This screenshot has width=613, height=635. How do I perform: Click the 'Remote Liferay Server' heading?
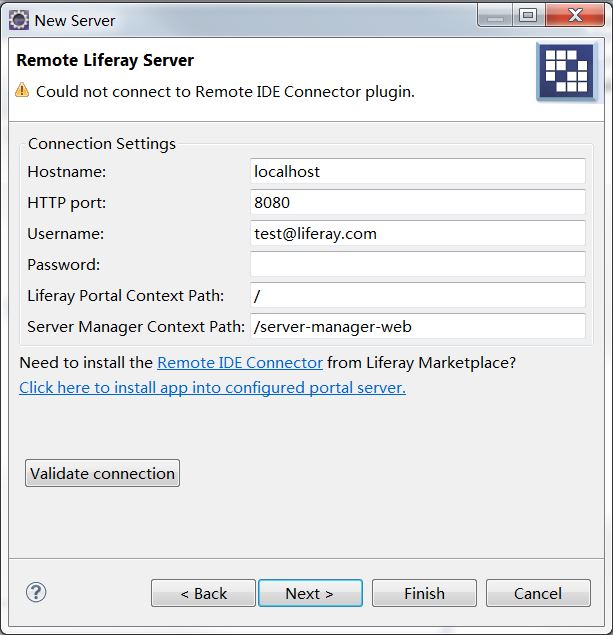[105, 60]
